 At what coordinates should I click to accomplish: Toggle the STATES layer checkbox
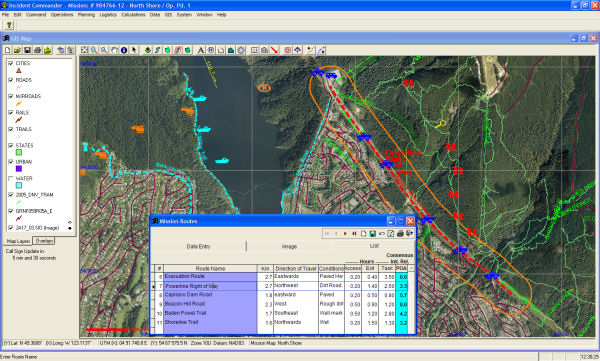pyautogui.click(x=11, y=145)
